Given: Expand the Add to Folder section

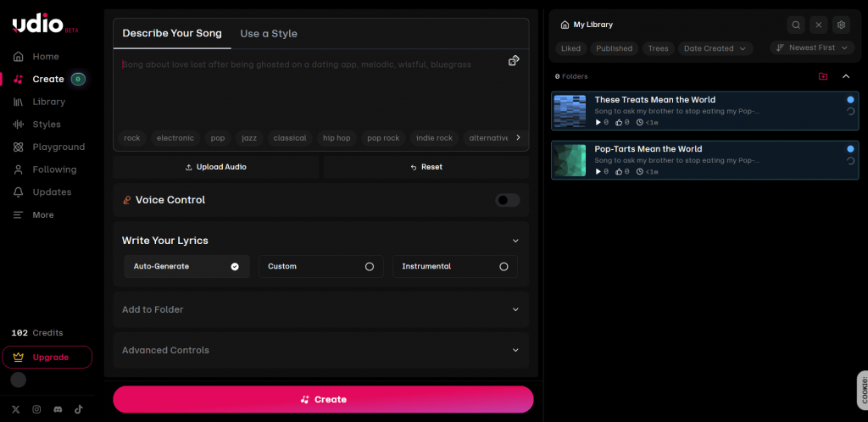Looking at the screenshot, I should point(321,310).
